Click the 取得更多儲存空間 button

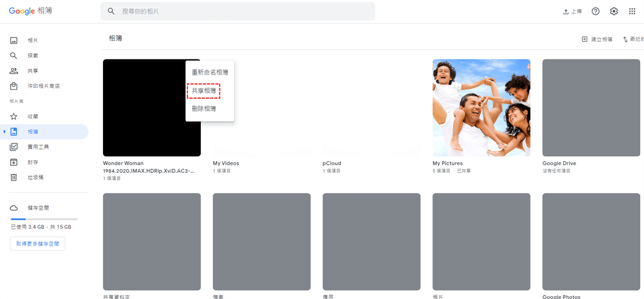[x=38, y=244]
